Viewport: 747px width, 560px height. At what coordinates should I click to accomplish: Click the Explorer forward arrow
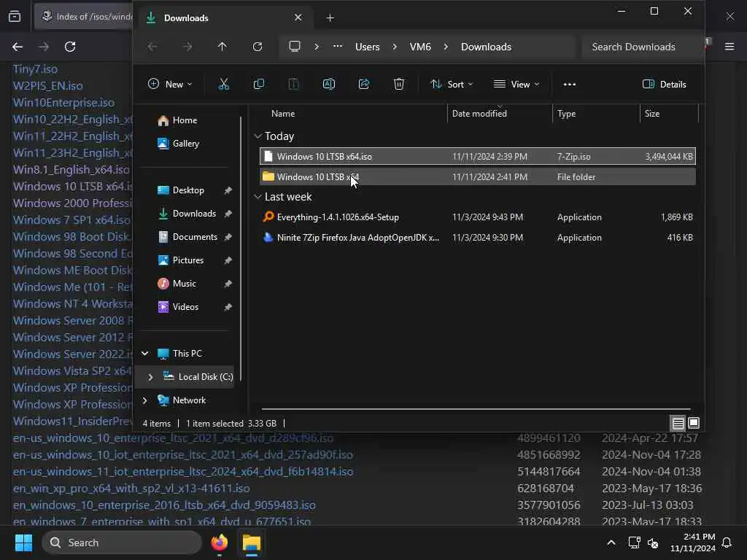tap(187, 47)
